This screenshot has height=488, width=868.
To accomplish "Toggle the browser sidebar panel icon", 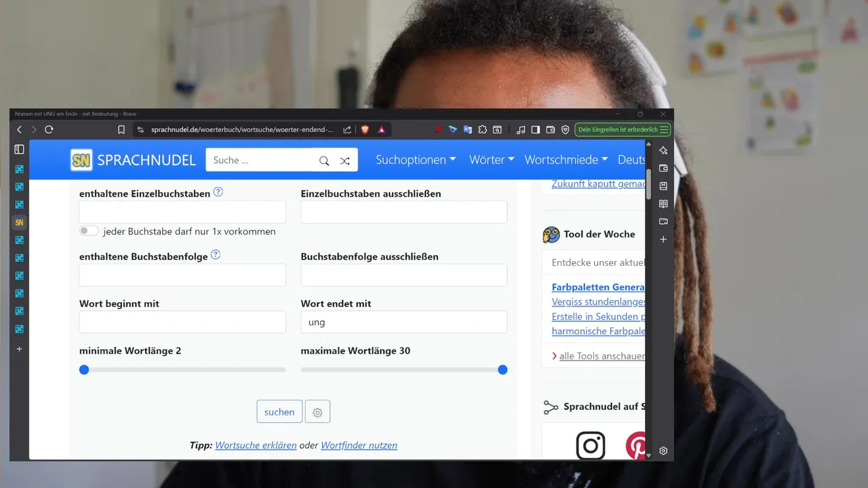I will 535,129.
